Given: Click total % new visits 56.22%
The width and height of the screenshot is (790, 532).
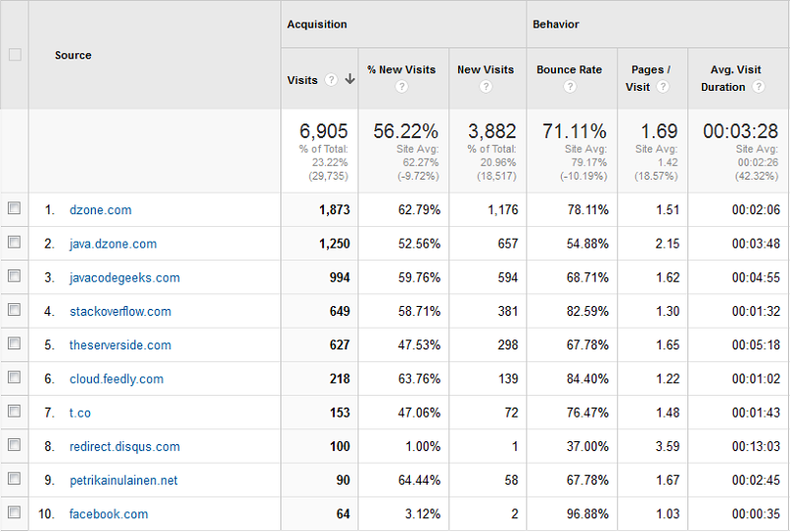Looking at the screenshot, I should point(406,131).
